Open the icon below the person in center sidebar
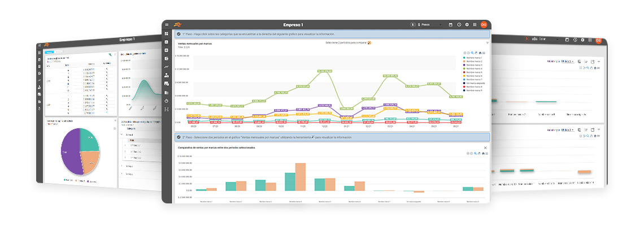The width and height of the screenshot is (644, 226). 167,84
